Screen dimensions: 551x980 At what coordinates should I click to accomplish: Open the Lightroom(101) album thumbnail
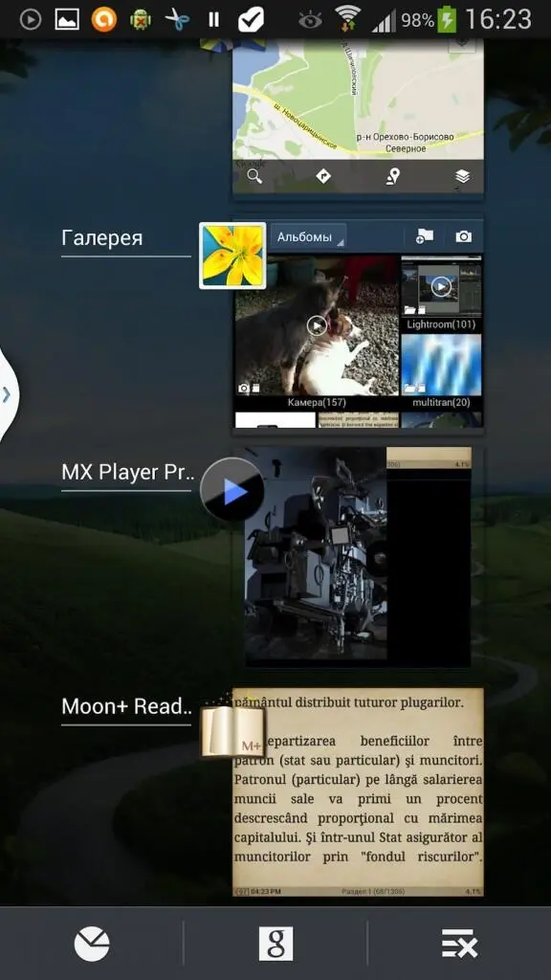tap(441, 287)
